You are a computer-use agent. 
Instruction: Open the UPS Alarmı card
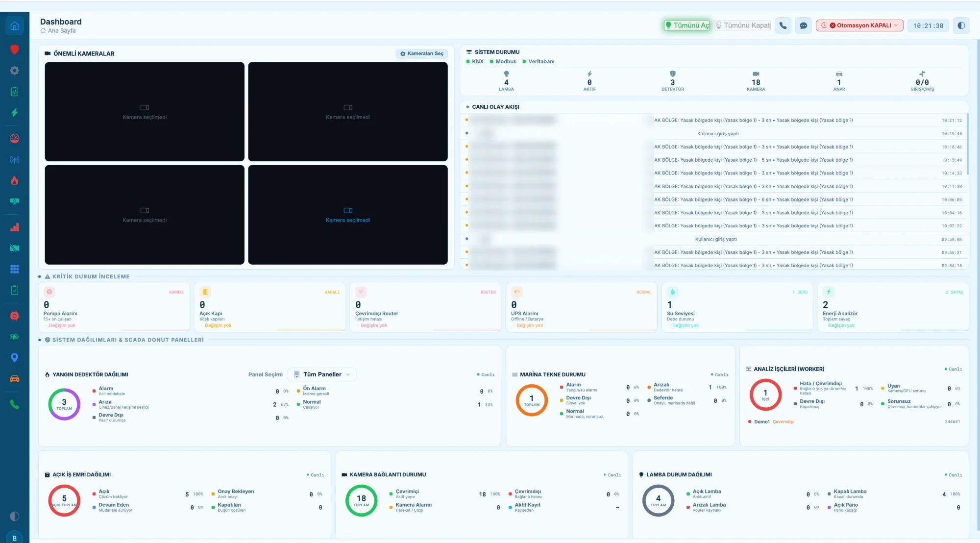click(582, 307)
